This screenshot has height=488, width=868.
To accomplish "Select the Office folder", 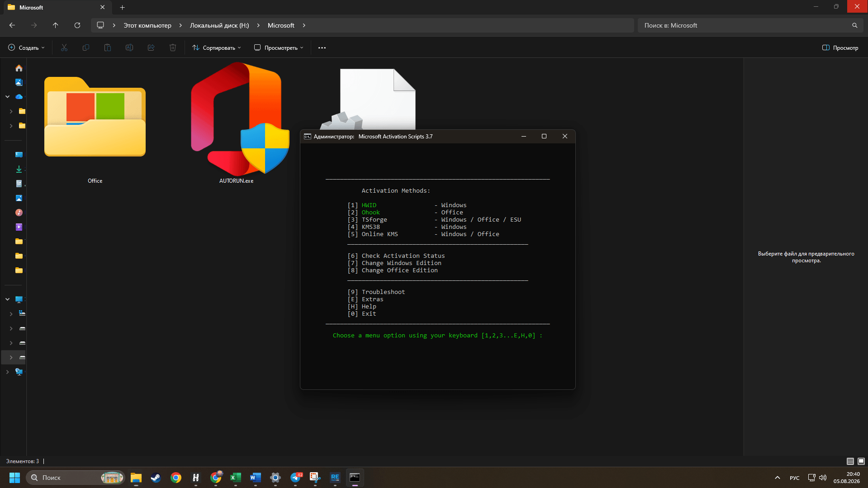I will [x=95, y=124].
